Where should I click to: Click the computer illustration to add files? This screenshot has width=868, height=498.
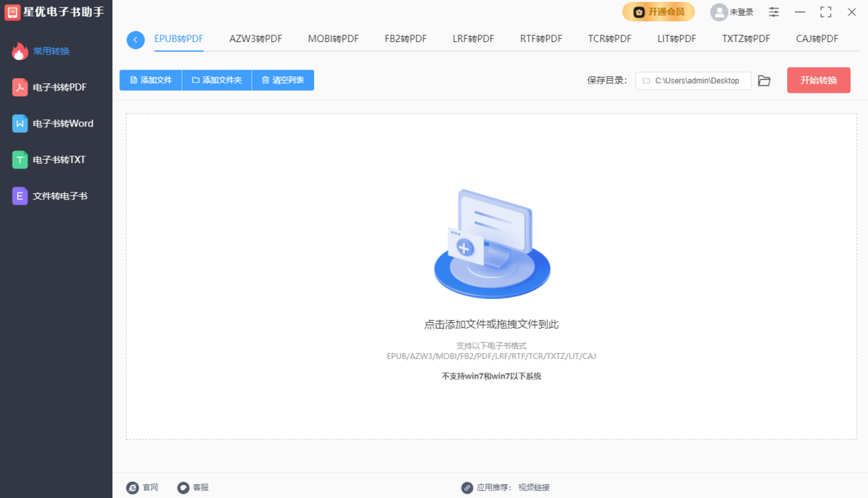click(492, 244)
